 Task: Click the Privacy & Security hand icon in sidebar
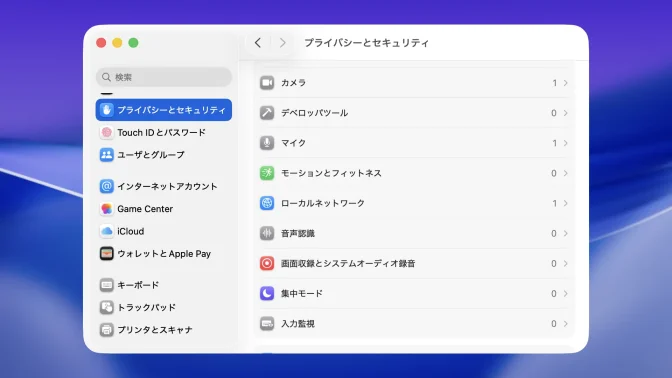[x=107, y=110]
